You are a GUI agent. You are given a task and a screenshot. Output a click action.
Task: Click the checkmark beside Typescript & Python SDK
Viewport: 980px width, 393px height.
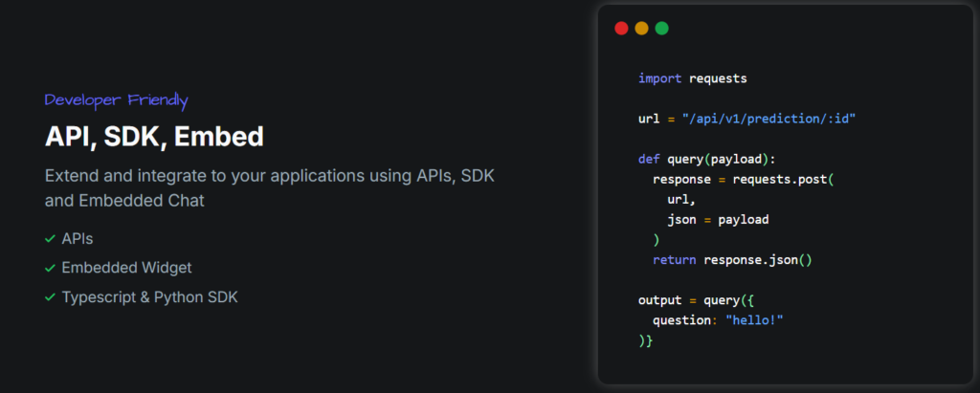(x=50, y=297)
